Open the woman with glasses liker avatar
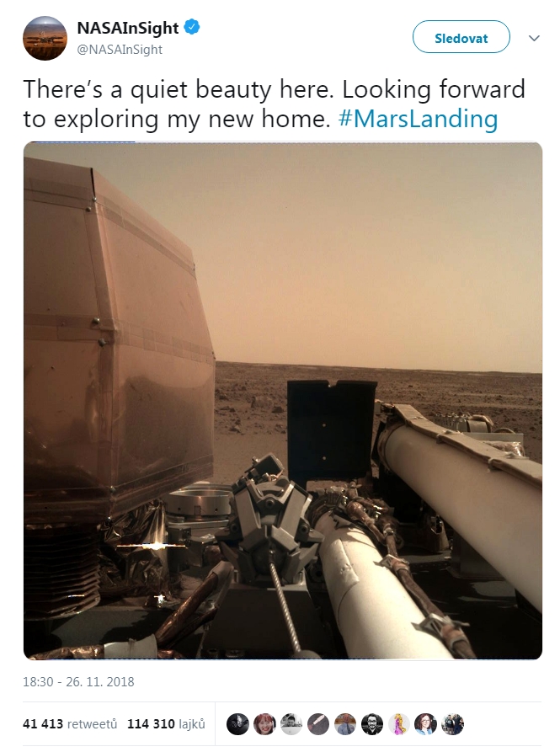 (425, 724)
